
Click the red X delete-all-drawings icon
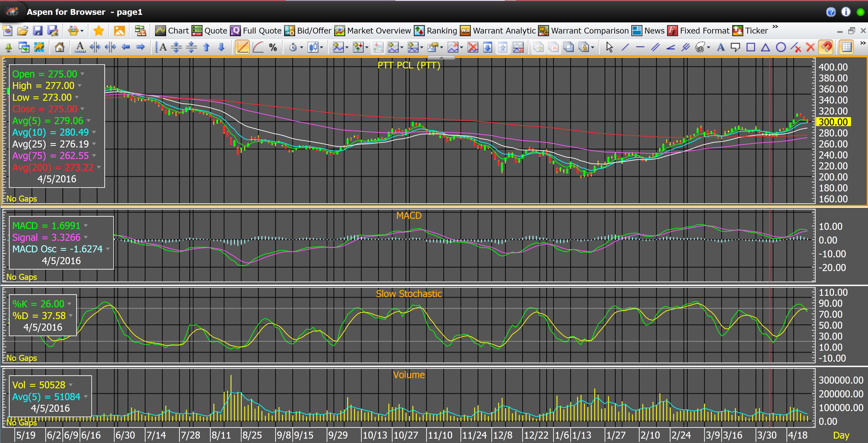(x=810, y=47)
